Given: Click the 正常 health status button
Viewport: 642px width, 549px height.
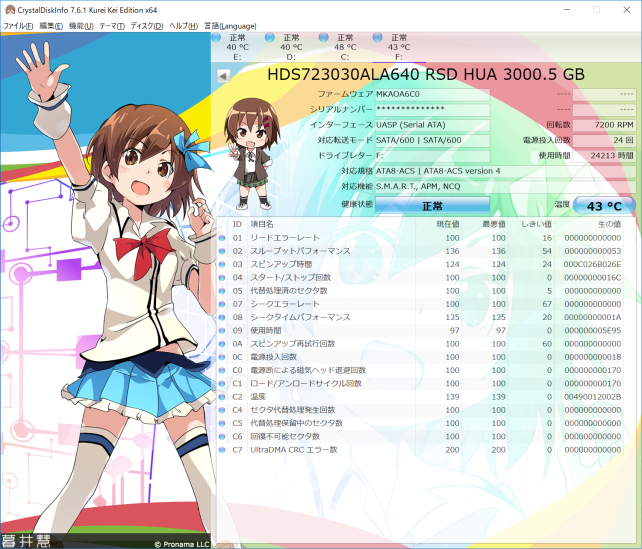Looking at the screenshot, I should (x=432, y=206).
